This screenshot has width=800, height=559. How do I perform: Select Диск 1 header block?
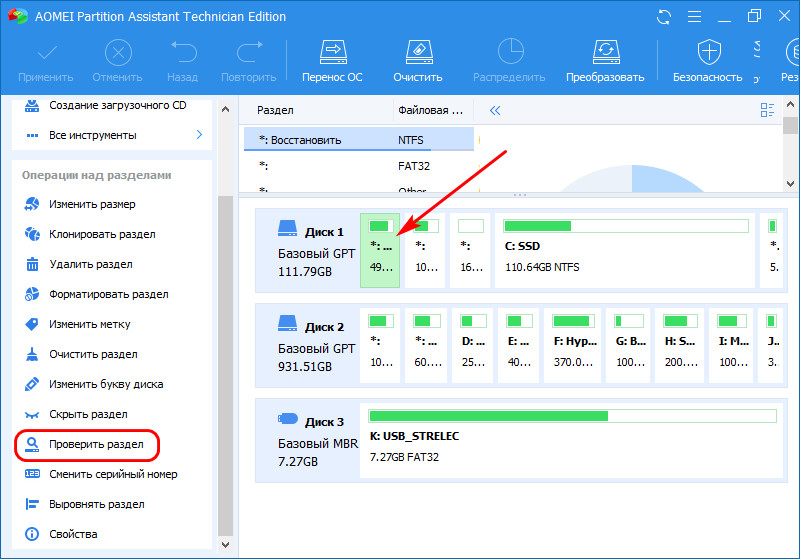click(x=308, y=250)
